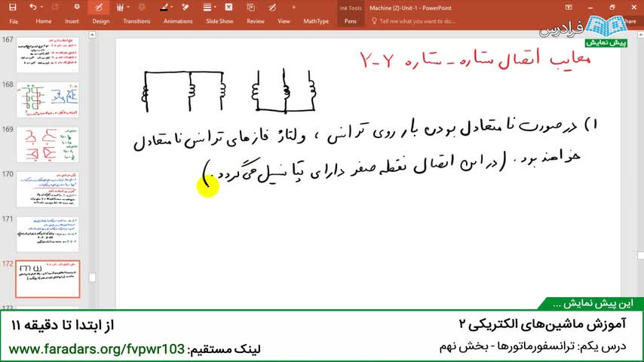Click the lasso/select objects icon
Screen dimensions: 644x362
250,7
